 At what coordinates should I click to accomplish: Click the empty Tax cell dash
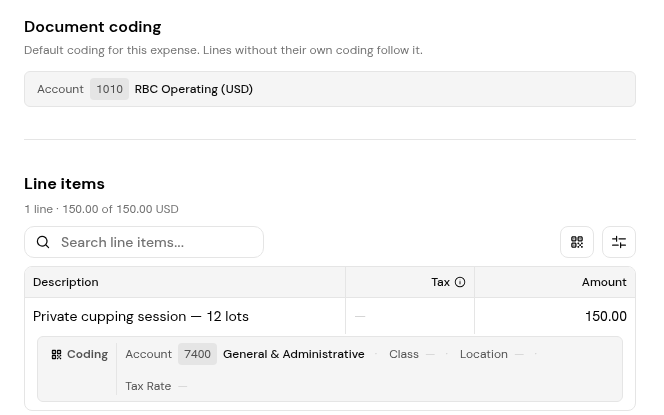click(x=360, y=316)
